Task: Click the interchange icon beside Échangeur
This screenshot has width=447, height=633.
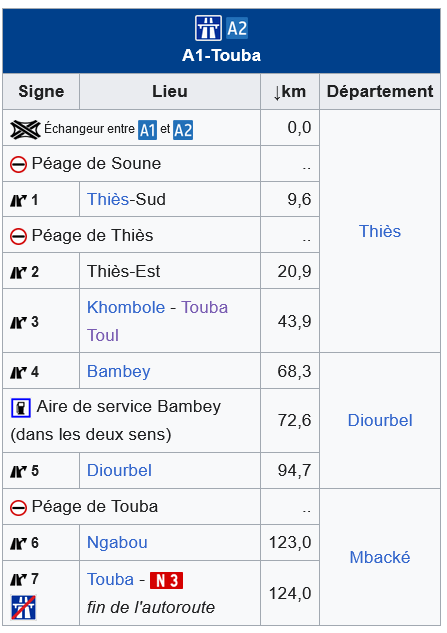Action: click(25, 130)
